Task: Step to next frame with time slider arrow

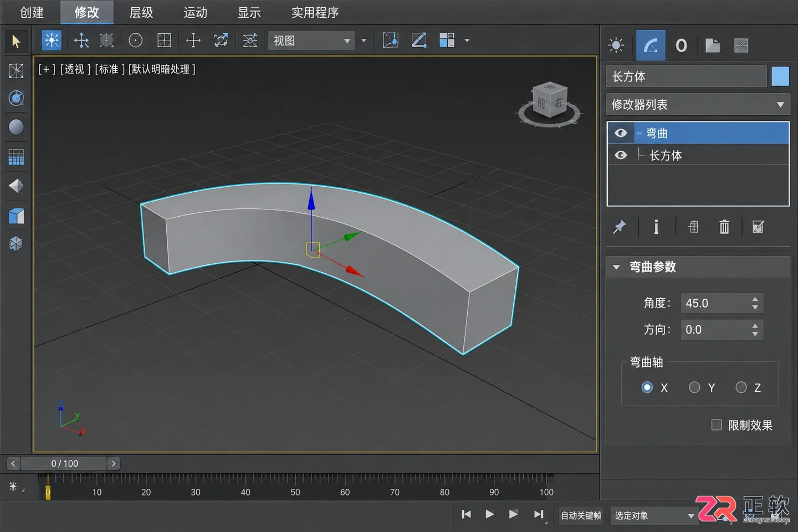Action: point(114,463)
